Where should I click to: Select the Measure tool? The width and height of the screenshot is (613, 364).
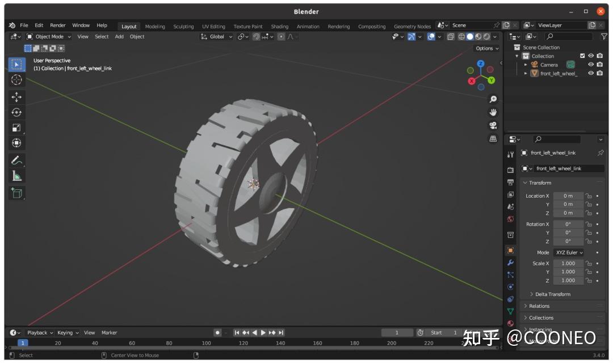(16, 176)
